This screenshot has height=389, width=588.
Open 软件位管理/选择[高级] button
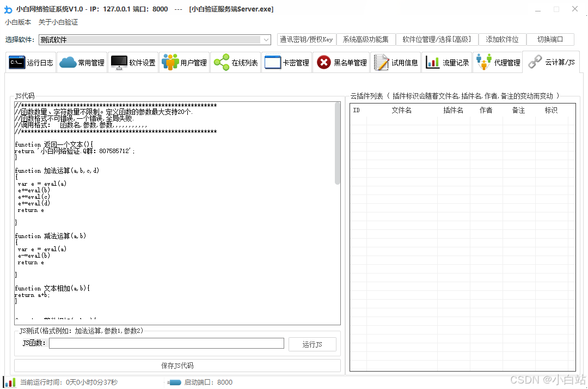(437, 39)
